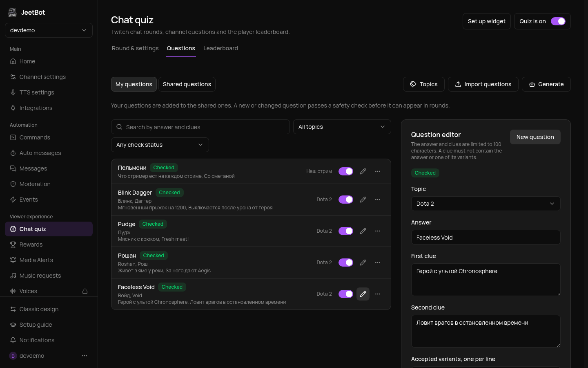This screenshot has width=588, height=368.
Task: Expand the All topics filter dropdown
Action: pyautogui.click(x=342, y=127)
